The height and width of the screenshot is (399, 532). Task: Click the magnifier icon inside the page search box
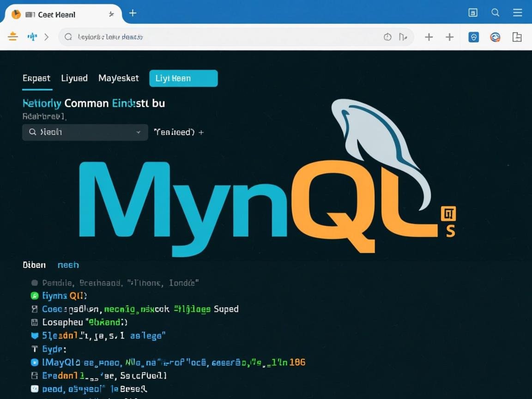(32, 132)
